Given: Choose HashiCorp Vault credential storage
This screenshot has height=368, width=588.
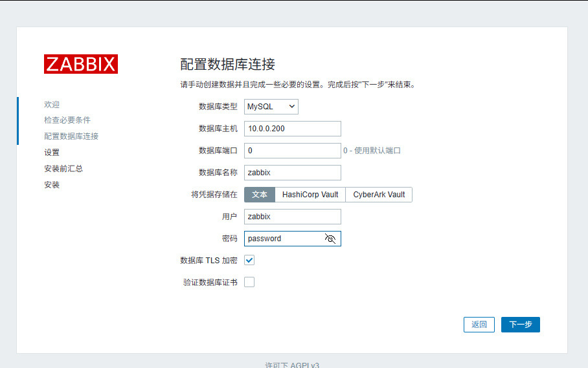Looking at the screenshot, I should tap(310, 195).
